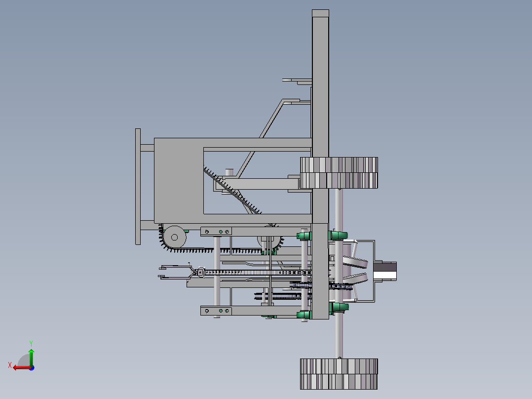Select the wheel axle shaft between the wheels
532x399 pixels.
pos(339,274)
